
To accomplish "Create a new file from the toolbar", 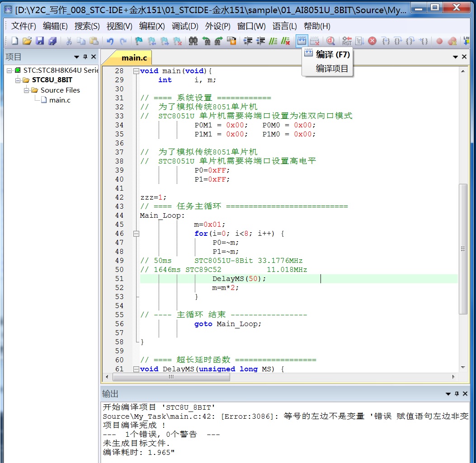I will pyautogui.click(x=14, y=41).
